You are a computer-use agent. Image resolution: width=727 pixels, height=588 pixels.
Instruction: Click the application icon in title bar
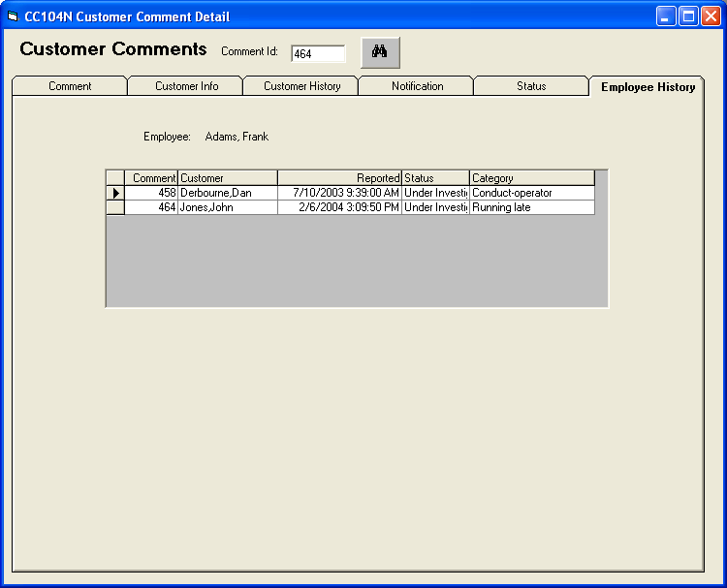[13, 16]
